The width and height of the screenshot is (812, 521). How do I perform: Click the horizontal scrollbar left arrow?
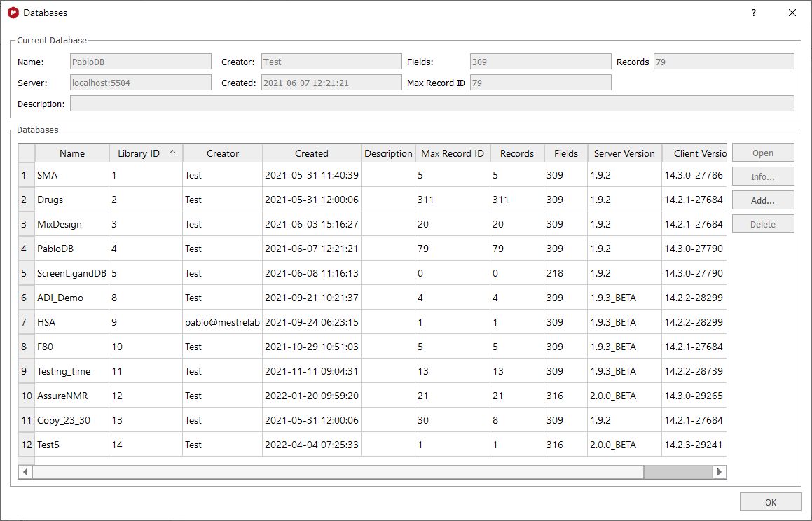[25, 472]
